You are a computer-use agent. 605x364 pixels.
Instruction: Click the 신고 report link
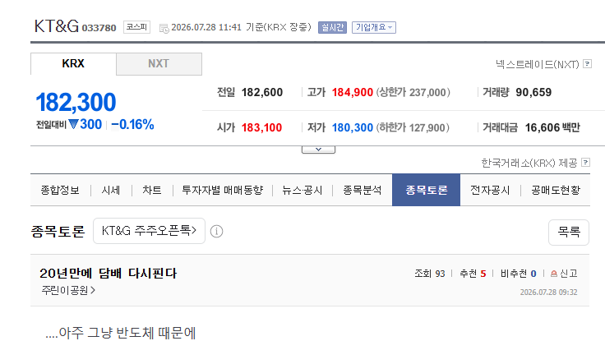click(569, 274)
